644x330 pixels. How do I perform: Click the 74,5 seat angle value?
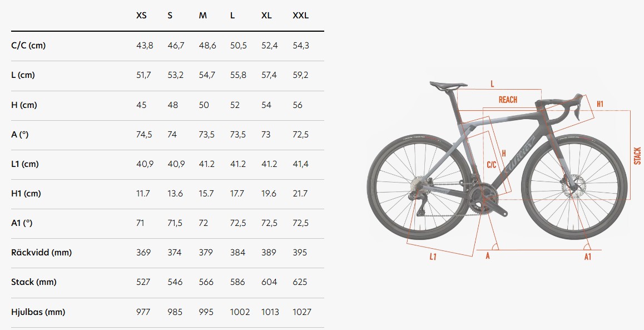(x=144, y=135)
